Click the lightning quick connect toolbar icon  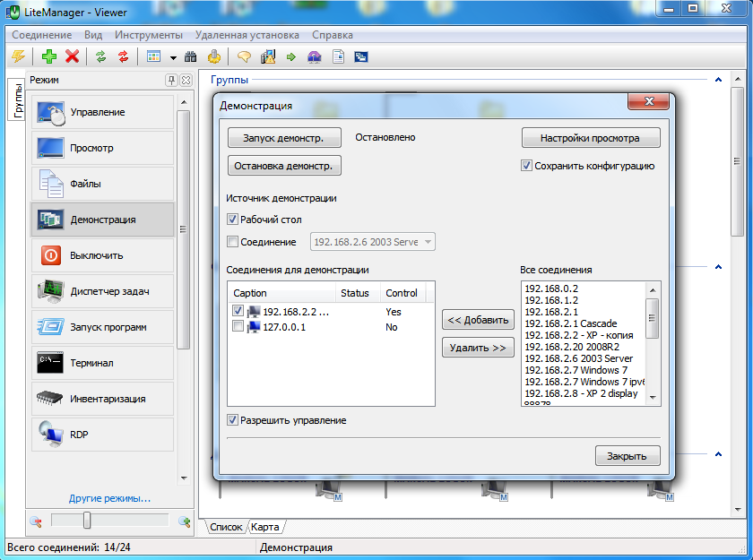coord(18,56)
